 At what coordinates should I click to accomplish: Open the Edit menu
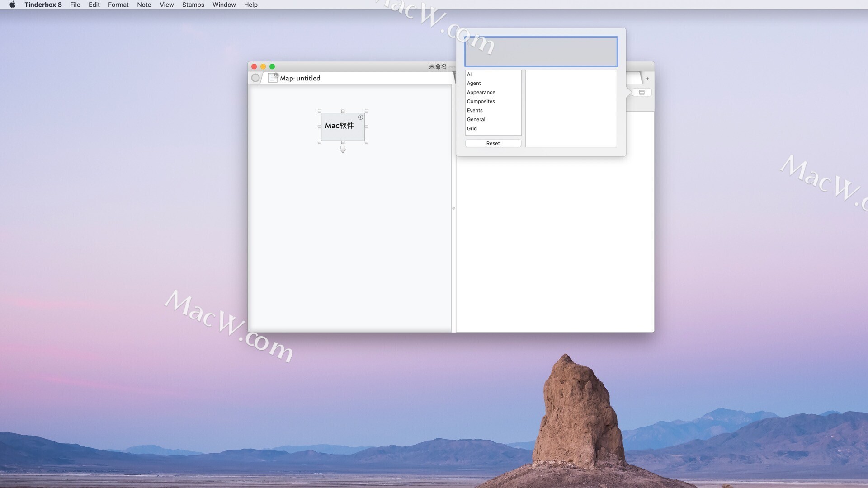[x=94, y=5]
